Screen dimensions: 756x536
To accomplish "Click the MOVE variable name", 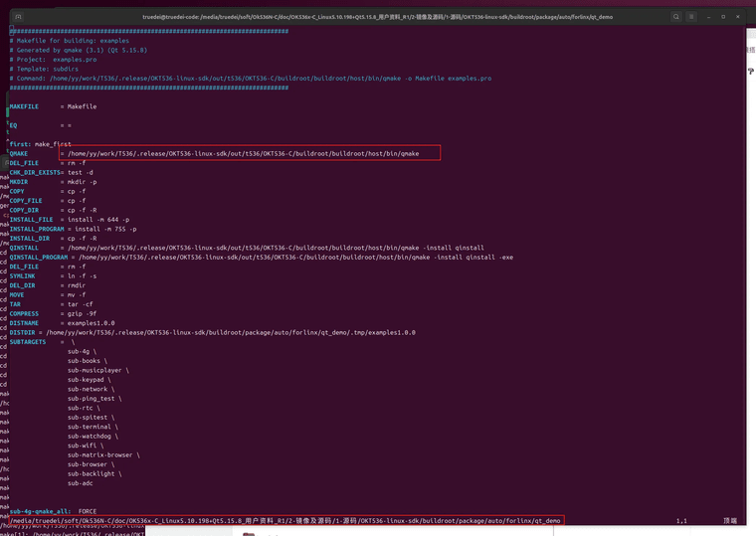I will tap(17, 295).
